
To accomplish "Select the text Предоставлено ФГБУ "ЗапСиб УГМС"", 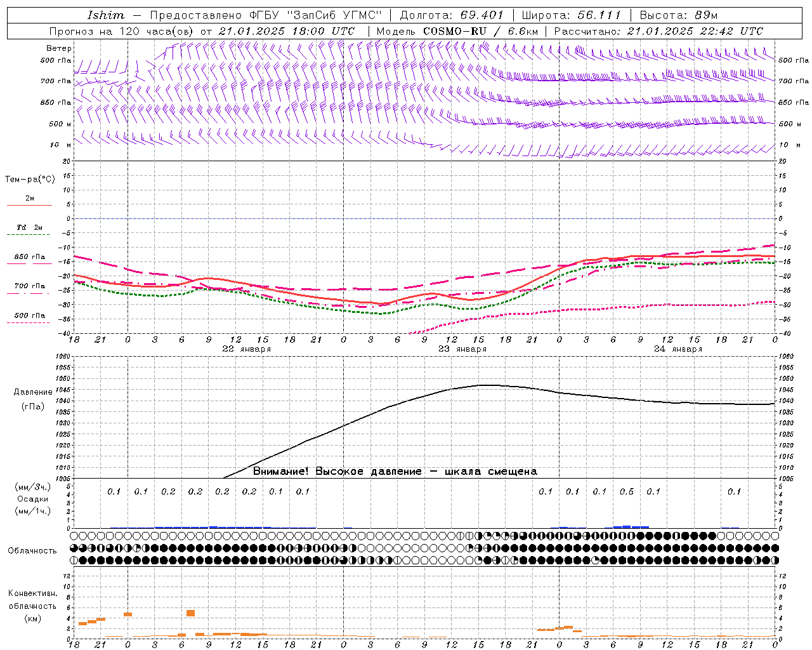I will click(x=266, y=15).
